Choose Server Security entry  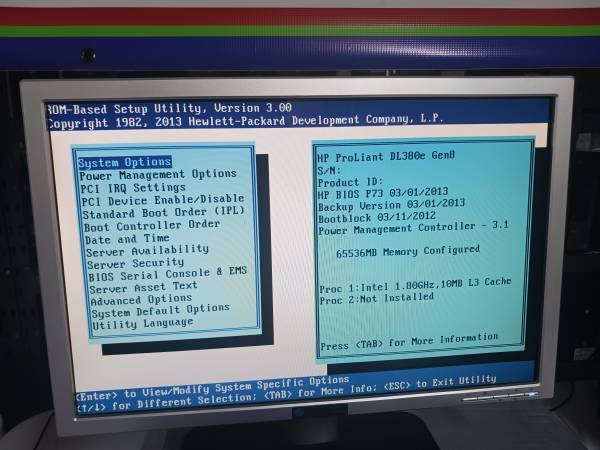pyautogui.click(x=137, y=263)
